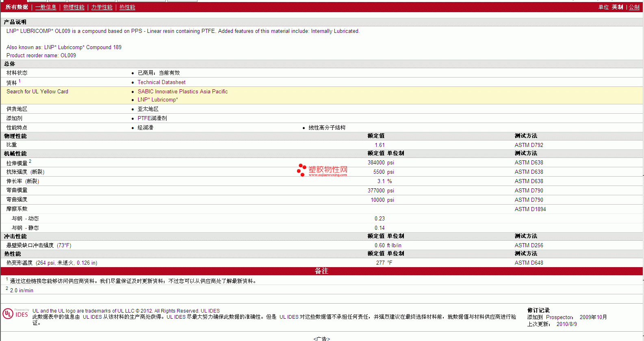Screen dimensions: 644x341
Task: Select the flexural modulus value 377000
Action: tap(376, 191)
